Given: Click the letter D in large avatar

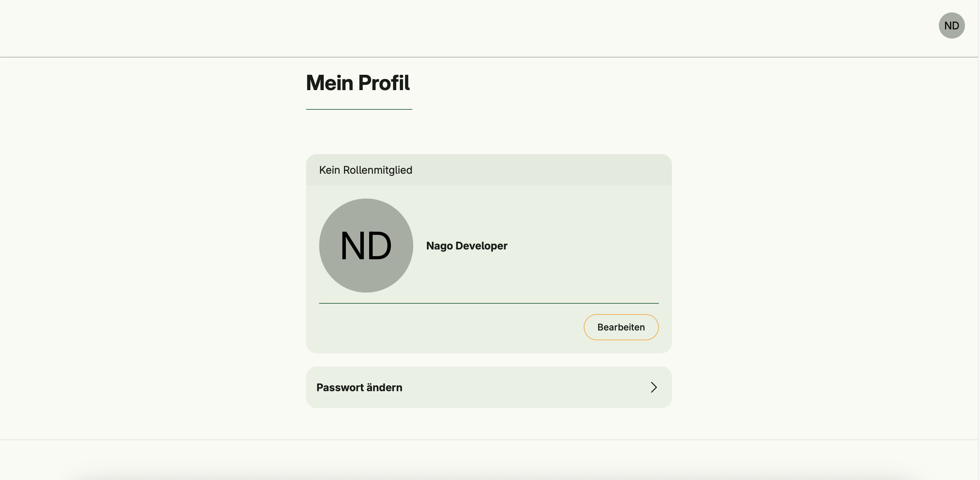Looking at the screenshot, I should 379,246.
